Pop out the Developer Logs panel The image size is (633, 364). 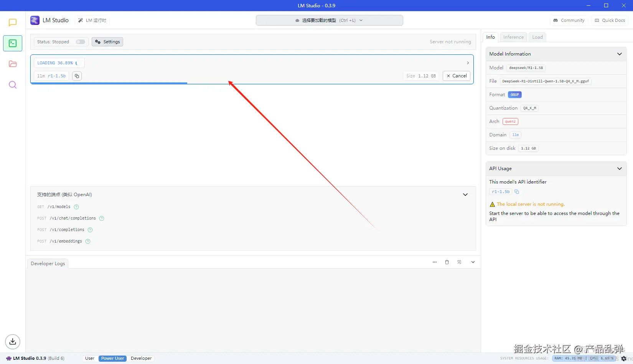pos(459,262)
